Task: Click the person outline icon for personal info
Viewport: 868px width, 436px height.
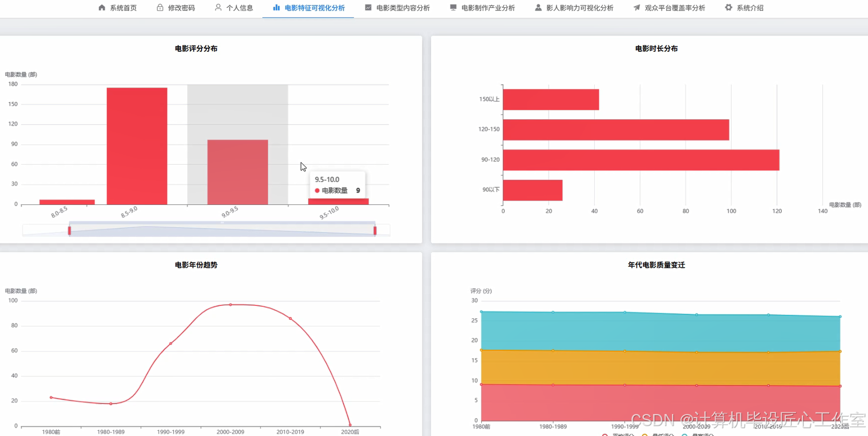Action: (218, 8)
